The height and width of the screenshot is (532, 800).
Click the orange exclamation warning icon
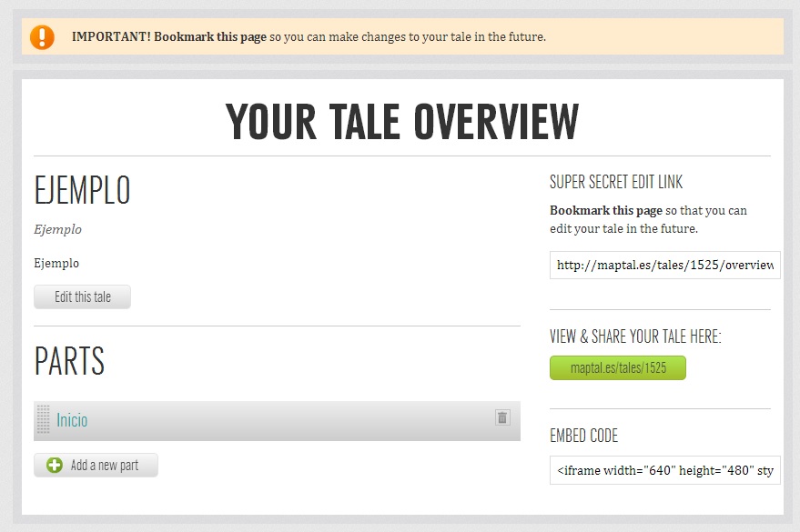[x=42, y=37]
